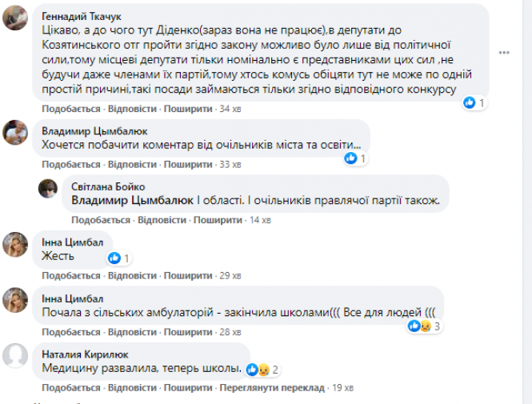Toggle Подобається on Світлана Бойко's reply
Screen dimensions: 532x404
[x=101, y=220]
